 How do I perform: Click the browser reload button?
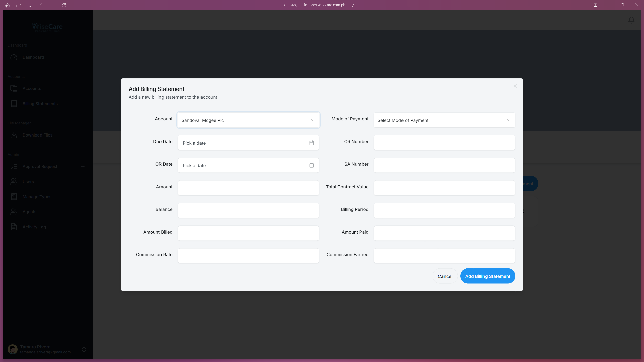click(x=64, y=5)
